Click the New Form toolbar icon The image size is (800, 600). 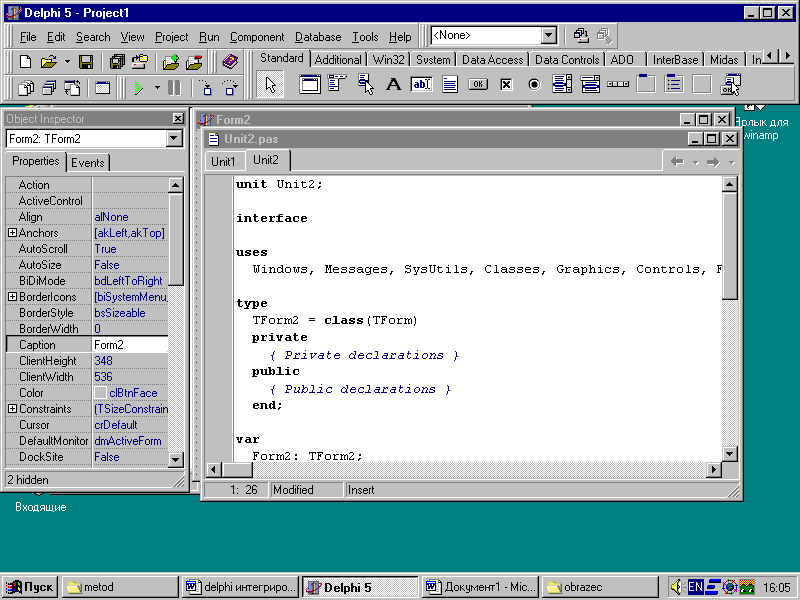[x=103, y=88]
